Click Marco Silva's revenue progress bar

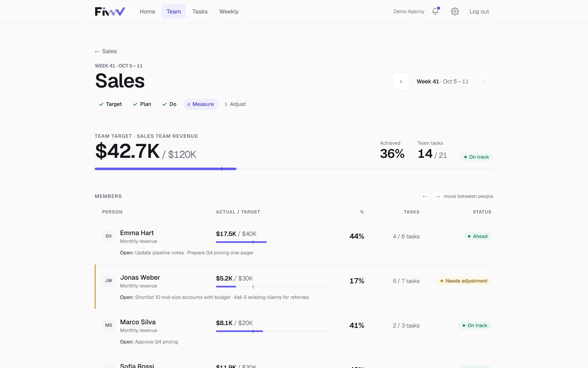[x=274, y=331]
